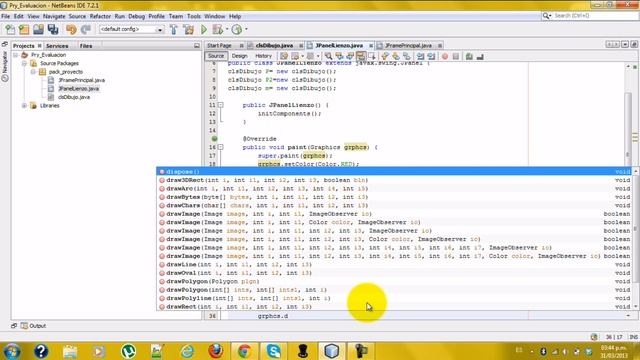
Task: Click Previous Bookmark editor icon
Action: coord(385,56)
